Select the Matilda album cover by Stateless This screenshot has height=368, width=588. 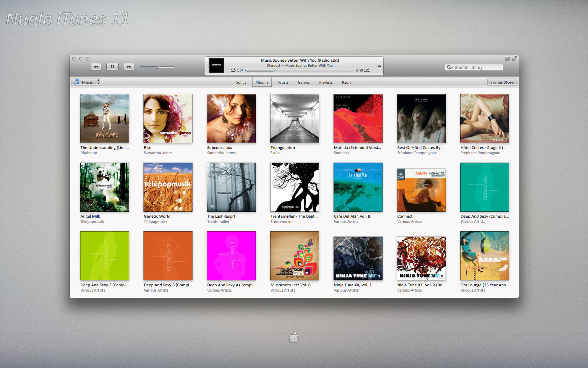[x=358, y=118]
